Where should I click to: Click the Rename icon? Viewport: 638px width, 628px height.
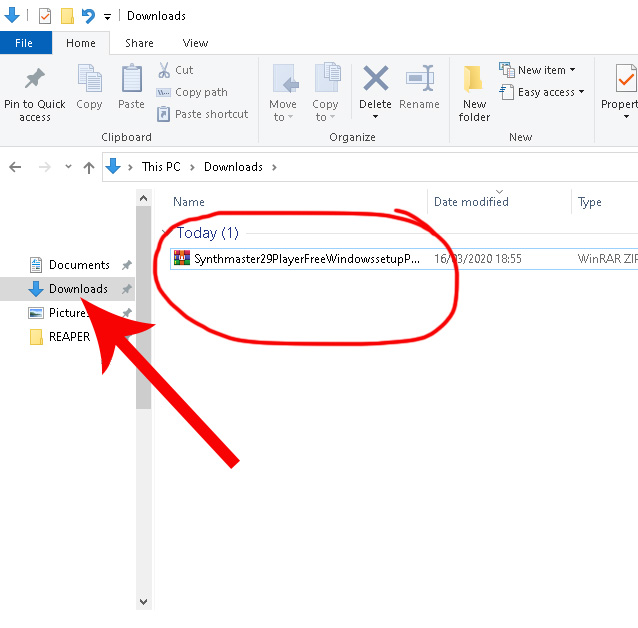(x=420, y=78)
